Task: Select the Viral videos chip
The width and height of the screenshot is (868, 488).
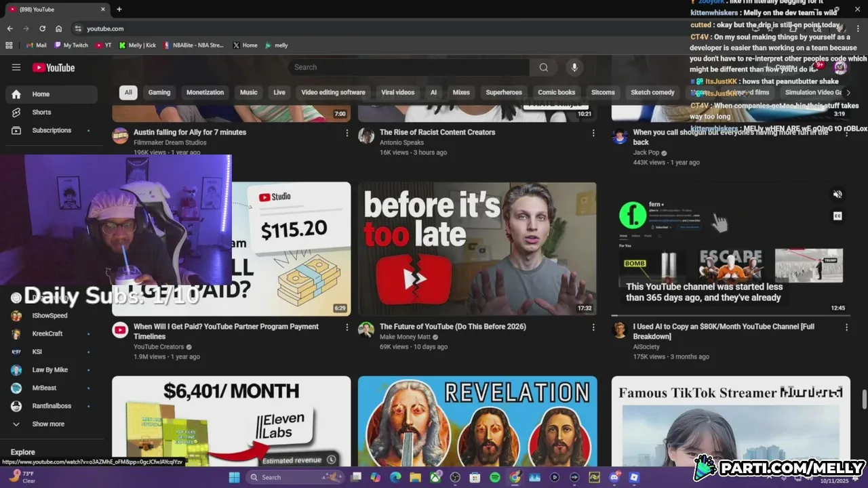Action: [397, 92]
